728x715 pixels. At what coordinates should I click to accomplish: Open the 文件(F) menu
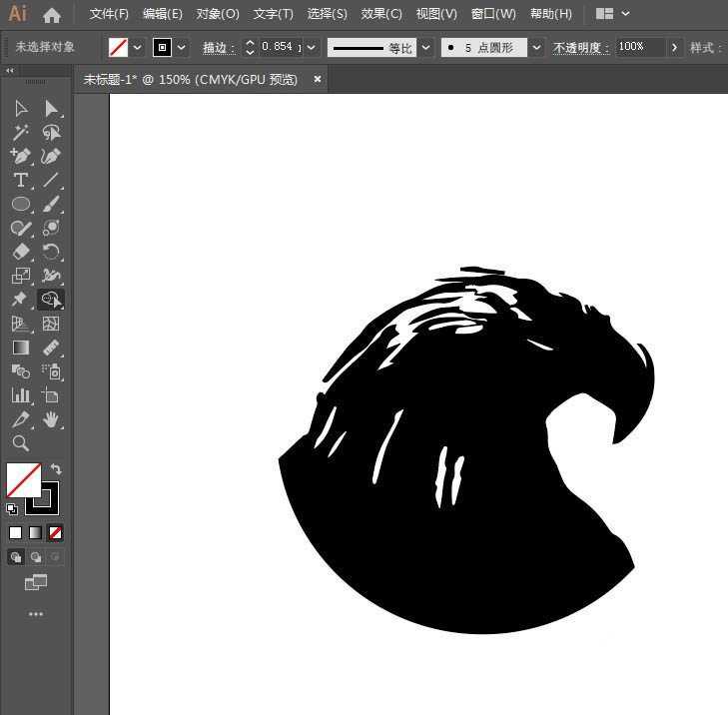click(109, 14)
